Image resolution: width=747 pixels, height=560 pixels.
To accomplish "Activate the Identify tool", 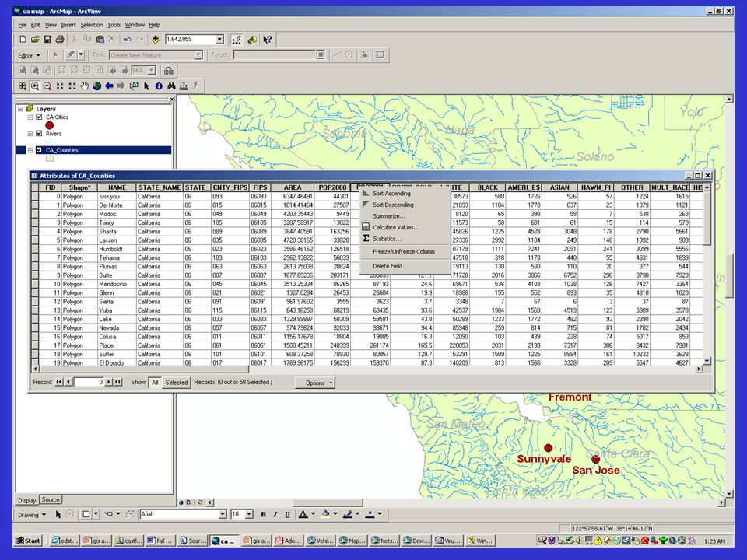I will coord(159,86).
